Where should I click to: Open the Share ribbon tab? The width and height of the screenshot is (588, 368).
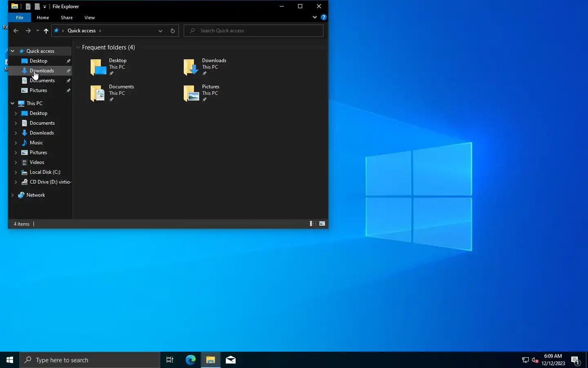coord(67,18)
